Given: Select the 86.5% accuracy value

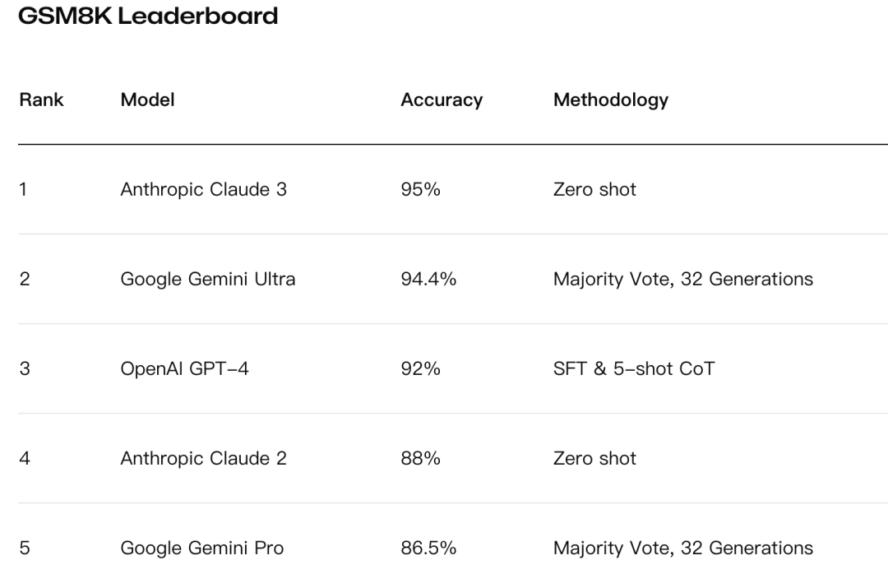Looking at the screenshot, I should [428, 549].
